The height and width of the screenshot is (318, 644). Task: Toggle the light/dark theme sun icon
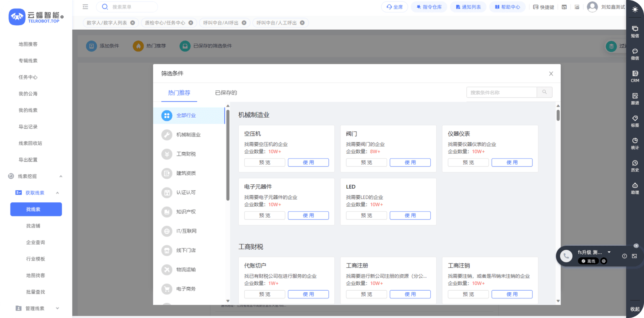point(635,9)
